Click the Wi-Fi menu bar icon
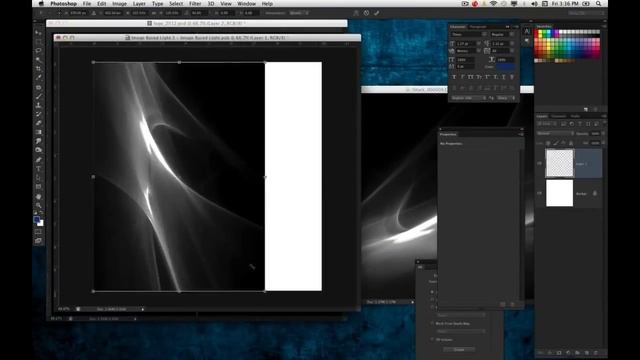The image size is (640, 360). pos(493,4)
